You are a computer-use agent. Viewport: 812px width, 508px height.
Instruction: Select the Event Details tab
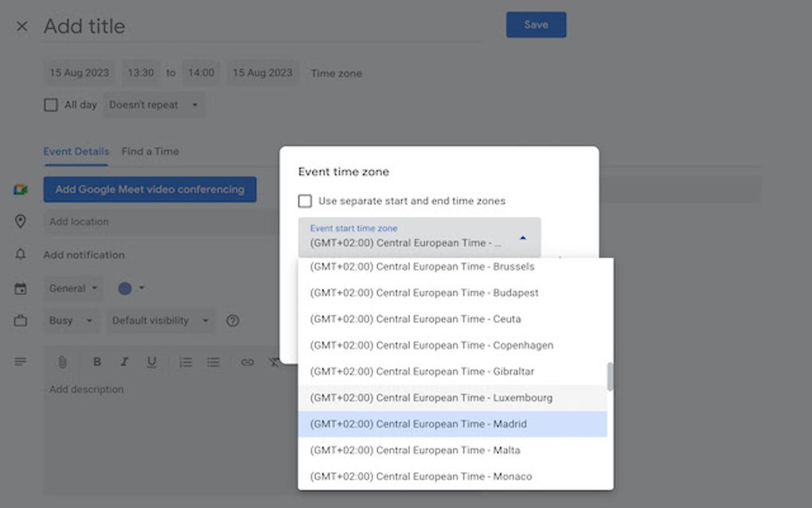[76, 151]
